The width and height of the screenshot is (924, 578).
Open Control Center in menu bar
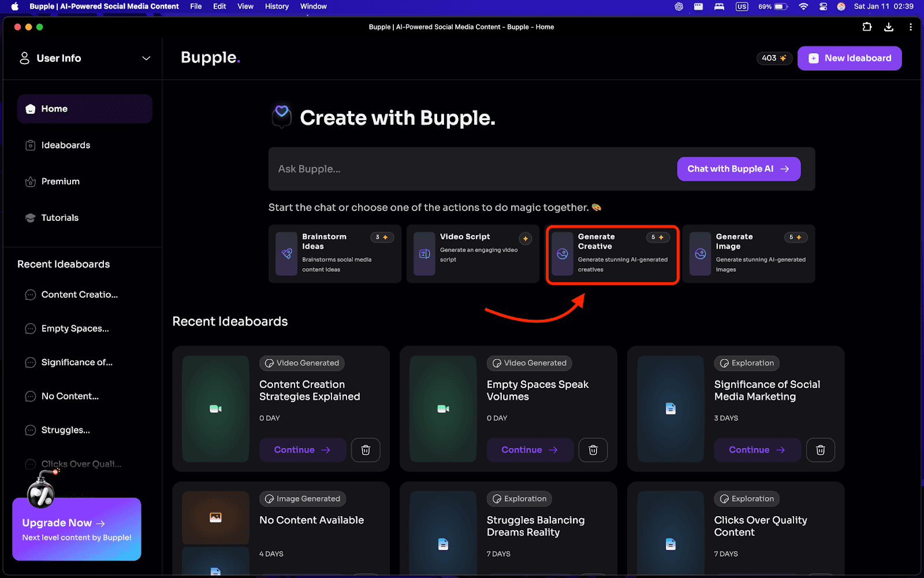click(823, 6)
